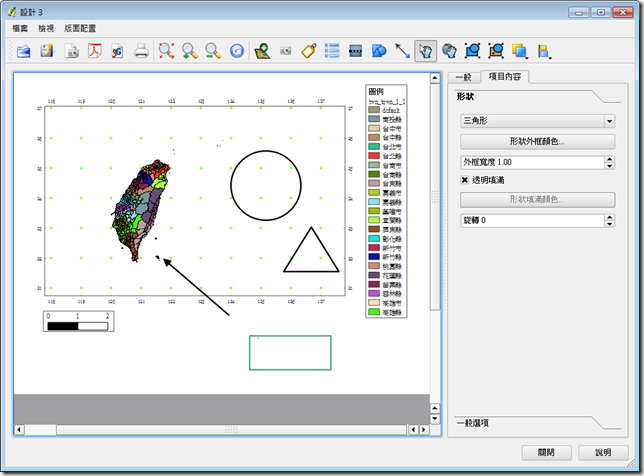Viewport: 644px width, 476px height.
Task: Select the Add Basic Shape tool
Action: click(379, 51)
